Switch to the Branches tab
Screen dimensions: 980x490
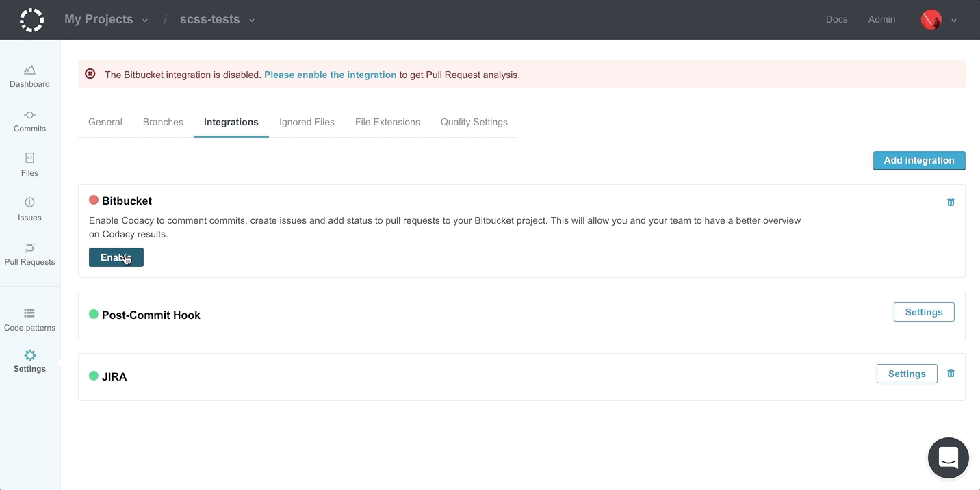tap(163, 122)
